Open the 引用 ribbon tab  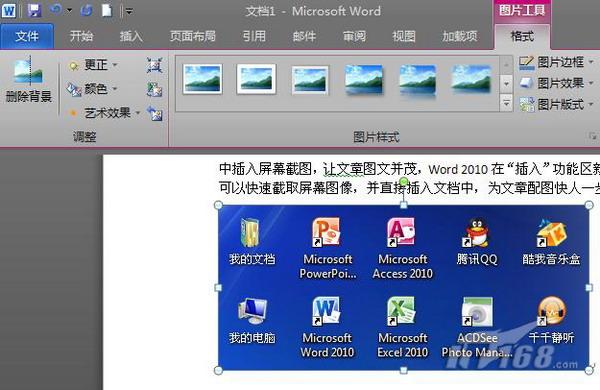(x=254, y=36)
